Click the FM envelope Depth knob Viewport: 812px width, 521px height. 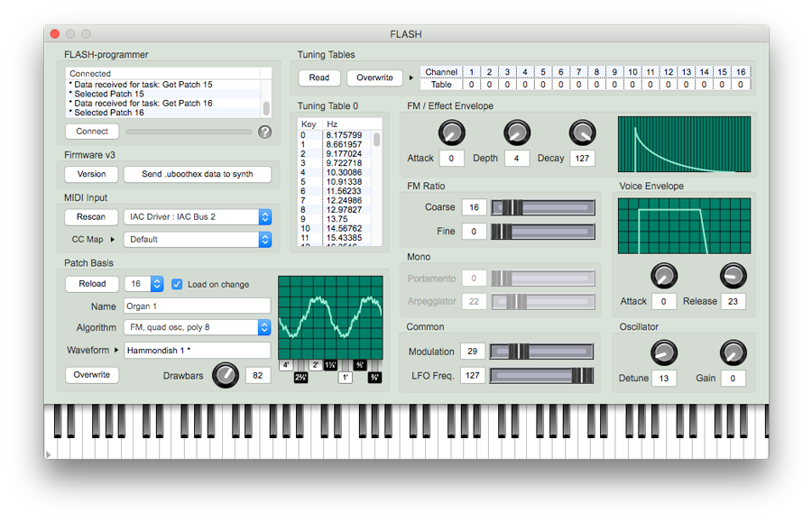pyautogui.click(x=516, y=133)
